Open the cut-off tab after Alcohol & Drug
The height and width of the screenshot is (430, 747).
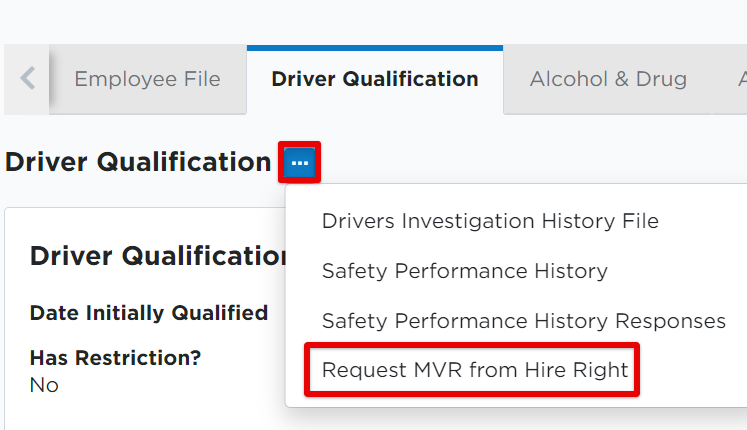pos(735,79)
